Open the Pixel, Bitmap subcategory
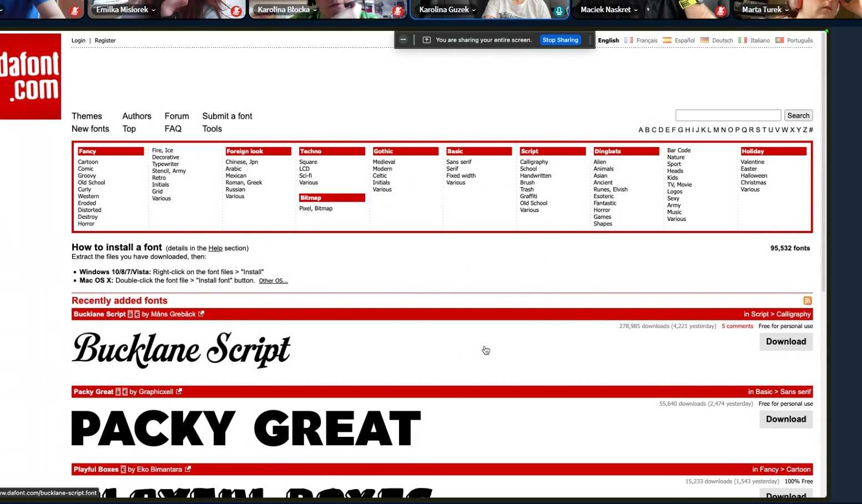The image size is (862, 504). (316, 209)
